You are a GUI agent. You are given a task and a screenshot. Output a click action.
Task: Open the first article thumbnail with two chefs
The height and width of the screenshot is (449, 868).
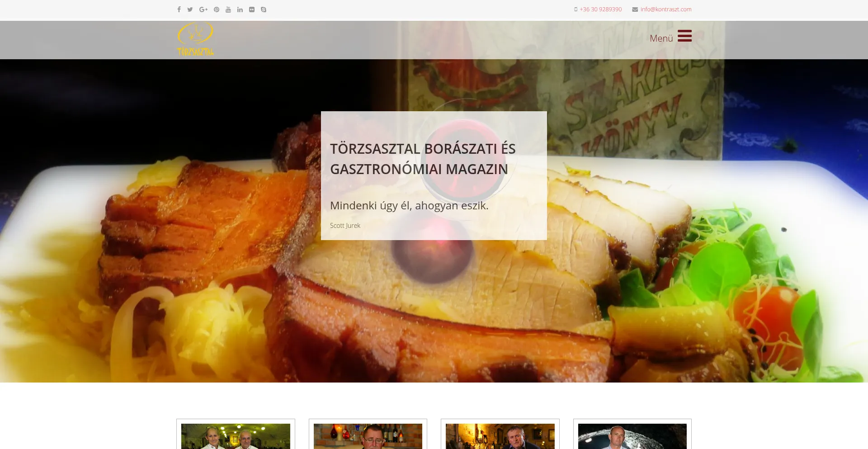point(236,436)
